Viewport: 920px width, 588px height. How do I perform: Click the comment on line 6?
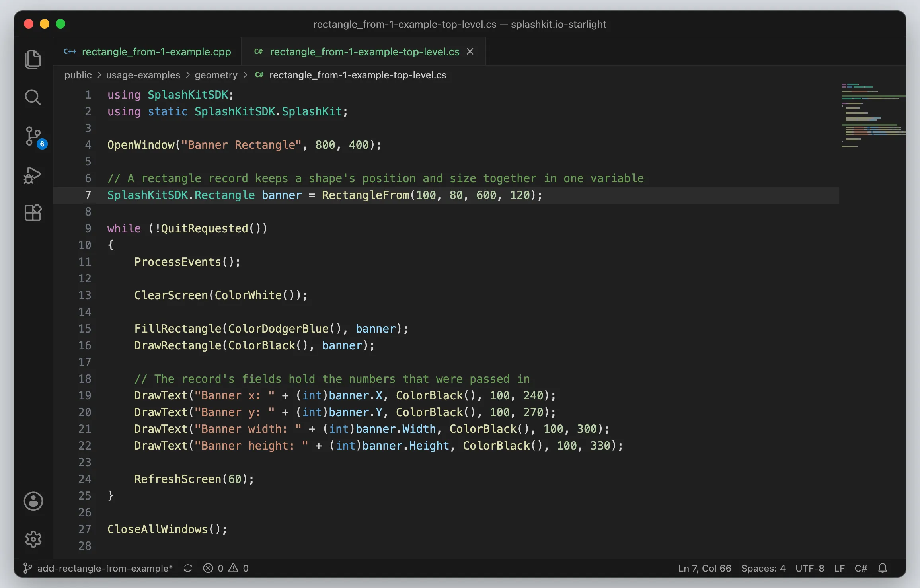[x=376, y=178]
